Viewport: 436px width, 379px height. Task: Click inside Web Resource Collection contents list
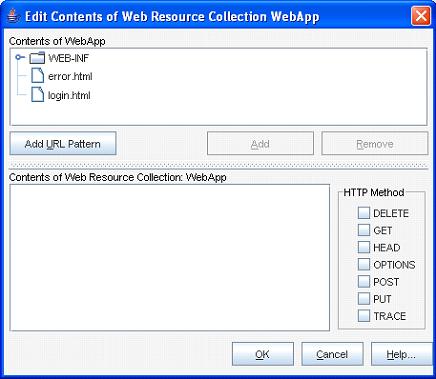[170, 258]
